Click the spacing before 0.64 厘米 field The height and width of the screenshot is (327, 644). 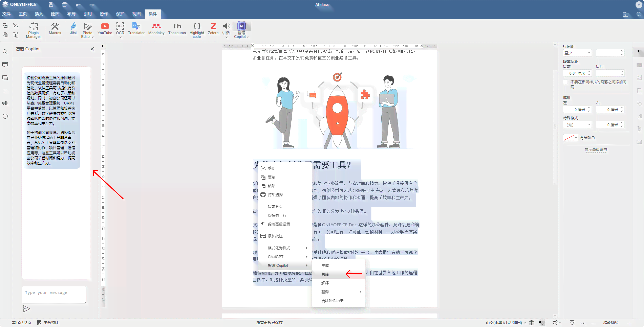click(x=577, y=73)
